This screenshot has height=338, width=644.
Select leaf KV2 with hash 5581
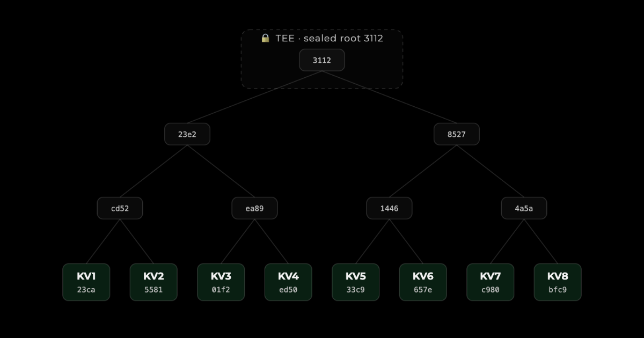153,282
